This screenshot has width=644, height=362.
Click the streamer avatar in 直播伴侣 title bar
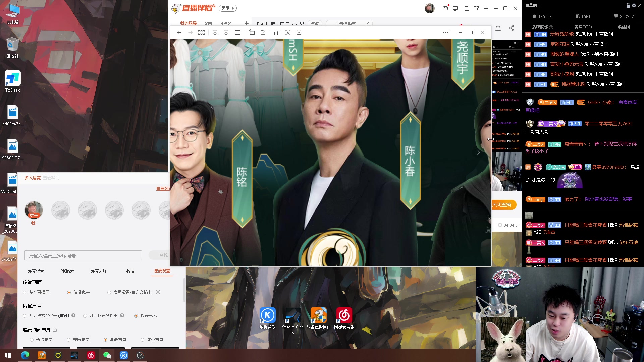pos(430,8)
